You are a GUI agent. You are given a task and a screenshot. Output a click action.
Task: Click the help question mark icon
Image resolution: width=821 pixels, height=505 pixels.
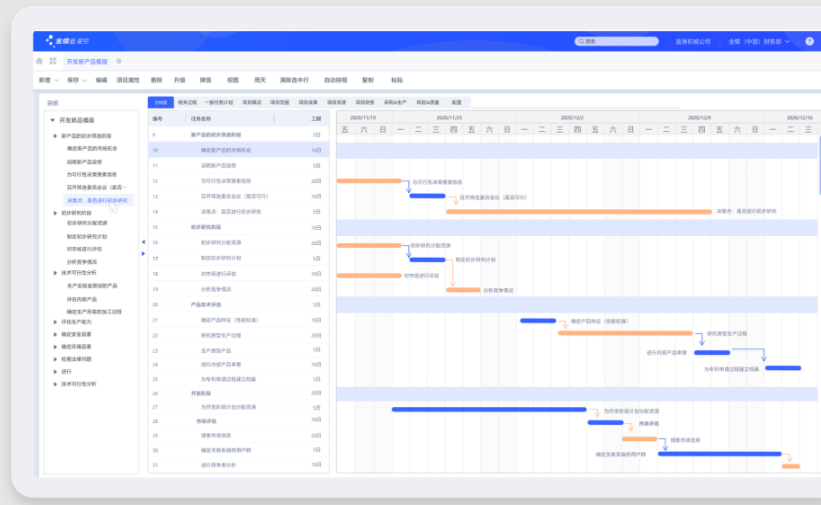809,41
